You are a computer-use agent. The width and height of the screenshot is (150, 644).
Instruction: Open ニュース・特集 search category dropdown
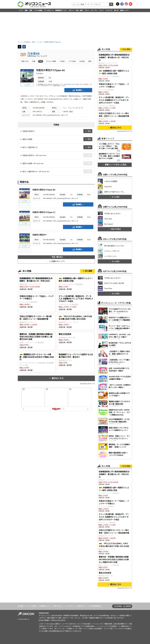(79, 4)
